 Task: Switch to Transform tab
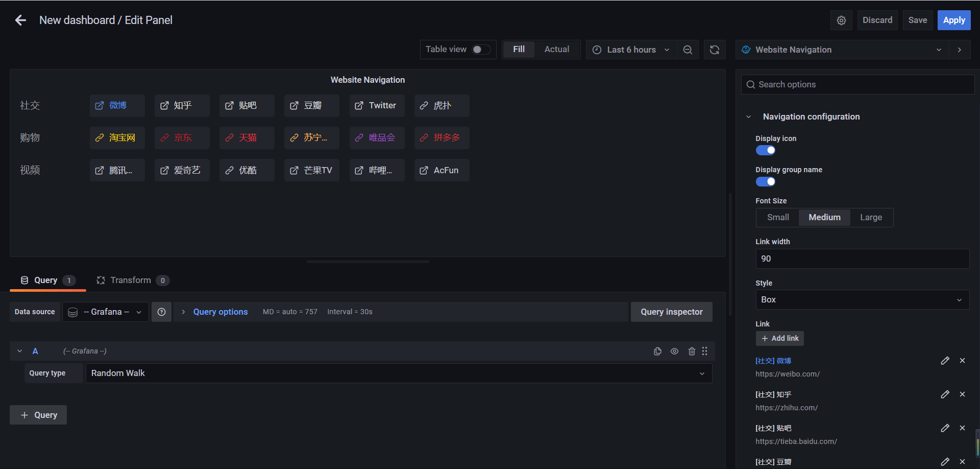[x=133, y=280]
